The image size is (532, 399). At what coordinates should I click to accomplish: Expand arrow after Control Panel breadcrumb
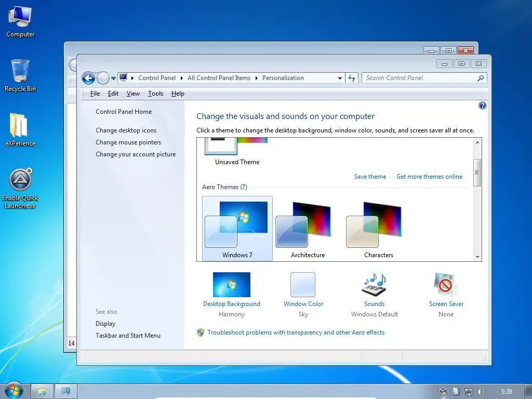click(181, 78)
